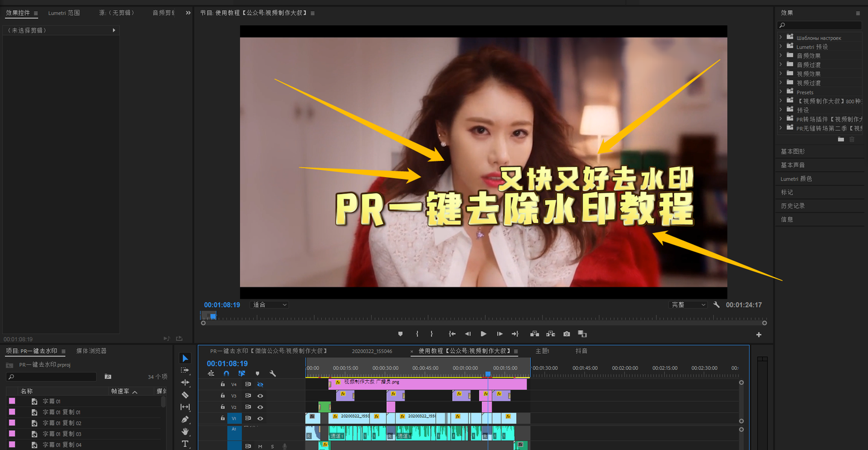Create a new custom bin in Effects panel
The width and height of the screenshot is (868, 450).
click(x=841, y=140)
